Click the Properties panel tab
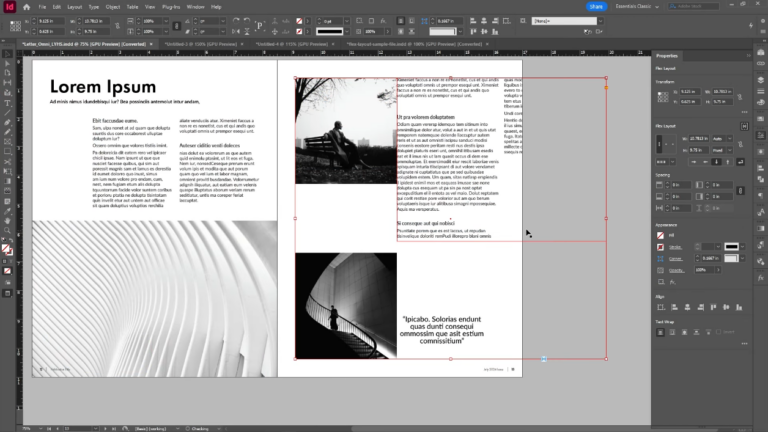The image size is (768, 432). point(667,55)
